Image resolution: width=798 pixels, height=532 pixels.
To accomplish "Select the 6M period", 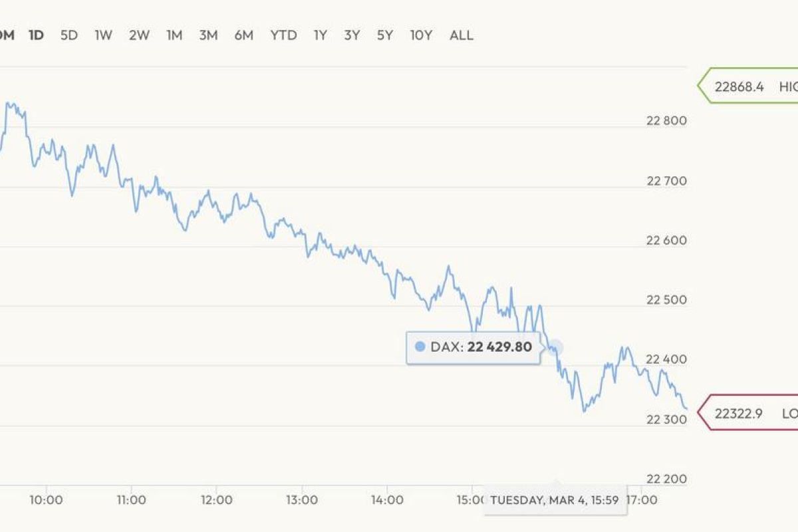I will pyautogui.click(x=243, y=35).
